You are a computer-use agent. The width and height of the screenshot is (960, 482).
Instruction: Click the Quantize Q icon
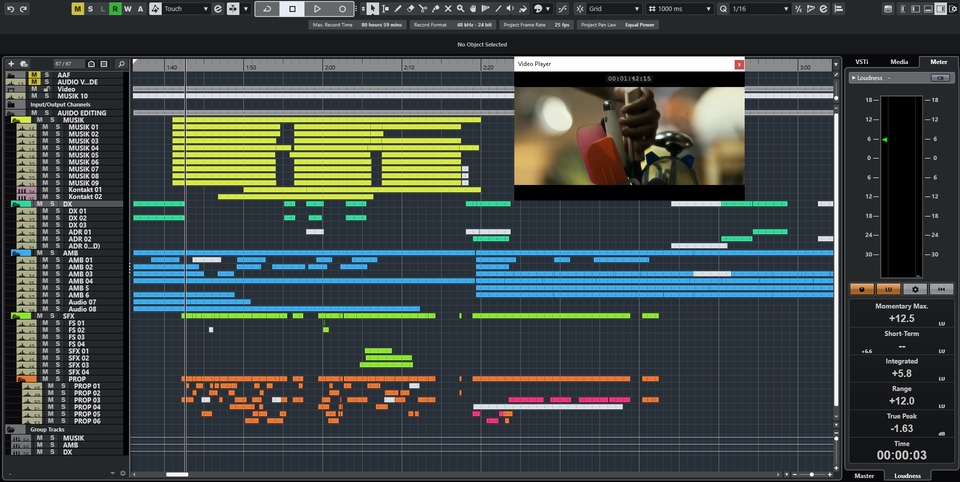[724, 9]
